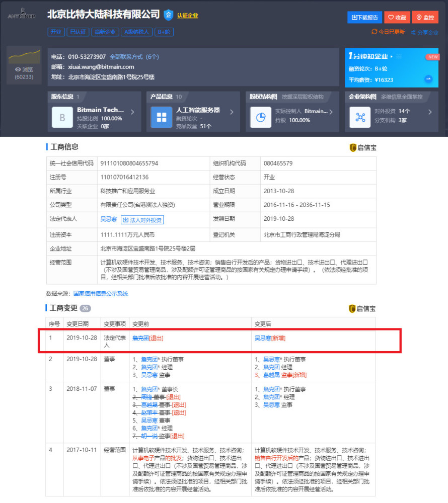Click credit code 911101080804655794
This screenshot has width=448, height=503.
[129, 163]
